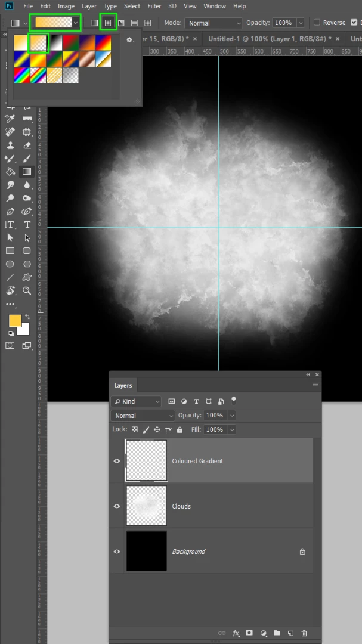Viewport: 362px width, 644px height.
Task: Select the Paint Bucket tool
Action: point(10,172)
